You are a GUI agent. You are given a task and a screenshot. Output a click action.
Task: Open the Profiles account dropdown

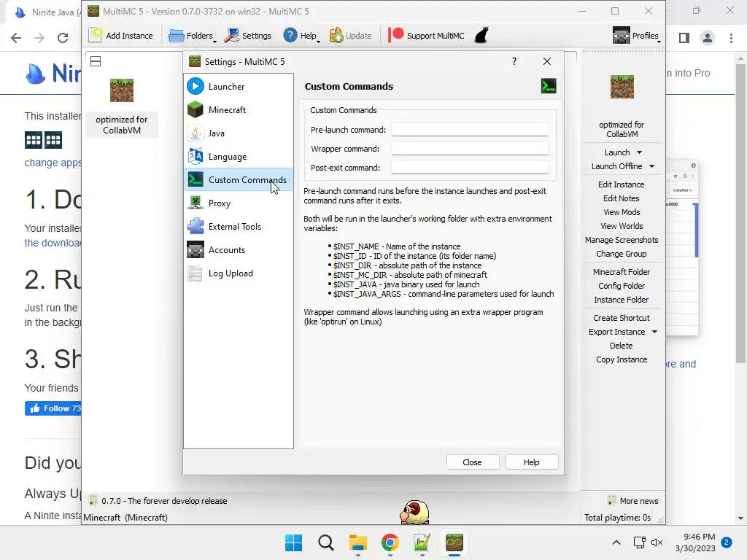click(x=636, y=36)
